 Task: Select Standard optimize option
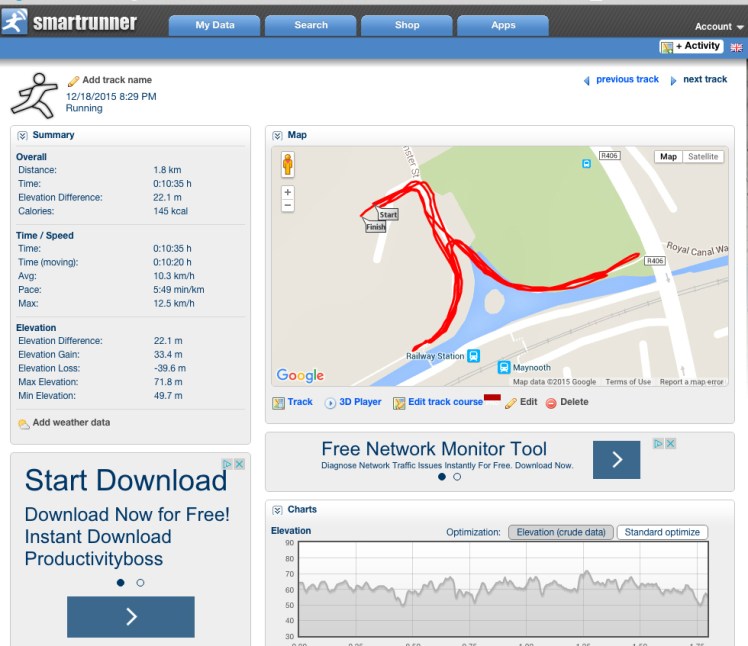coord(662,532)
